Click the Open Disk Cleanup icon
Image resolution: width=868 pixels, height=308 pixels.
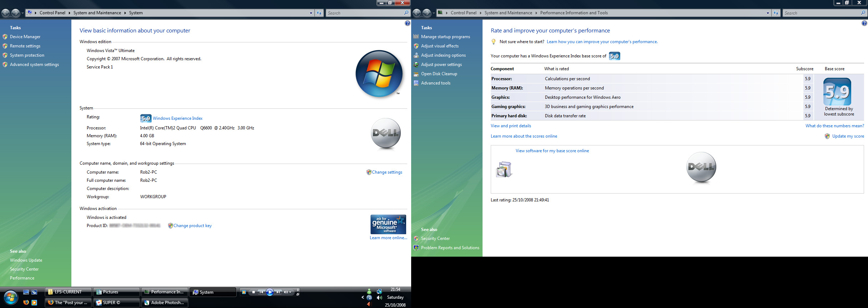[x=416, y=74]
